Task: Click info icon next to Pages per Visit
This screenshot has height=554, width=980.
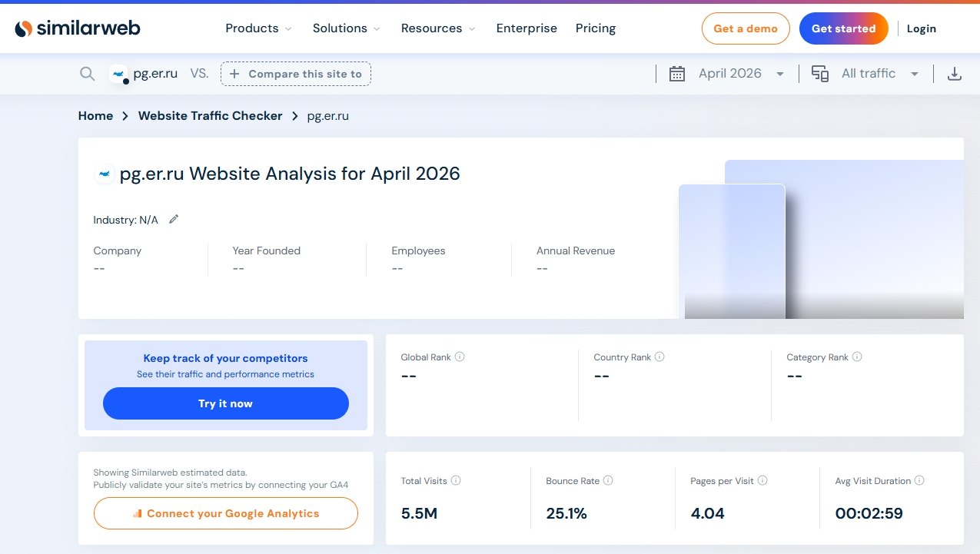Action: (762, 481)
